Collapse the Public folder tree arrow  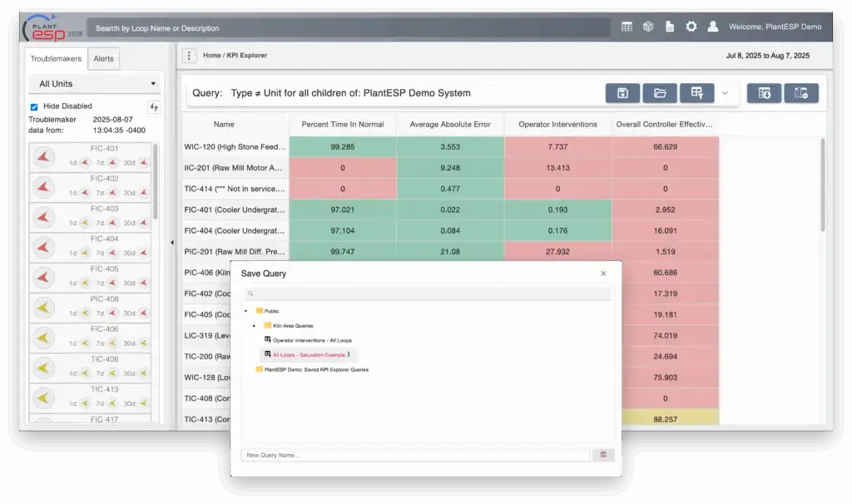pyautogui.click(x=246, y=311)
